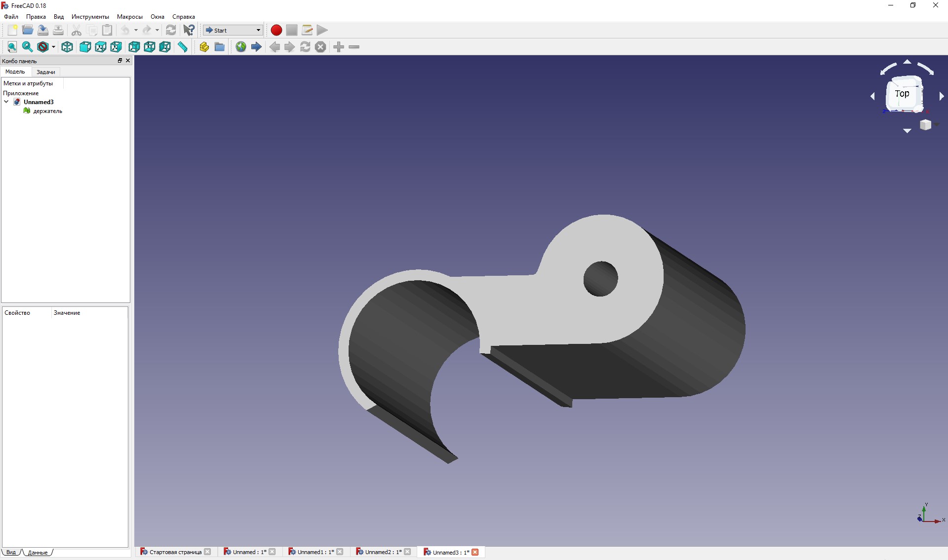Viewport: 948px width, 560px height.
Task: Switch to the Unnamed1 document tab
Action: click(315, 552)
